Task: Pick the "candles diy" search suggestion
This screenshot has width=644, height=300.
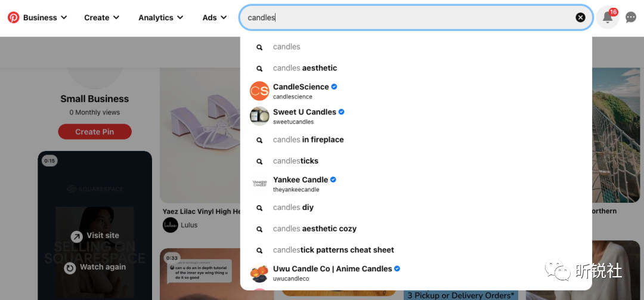Action: [293, 208]
